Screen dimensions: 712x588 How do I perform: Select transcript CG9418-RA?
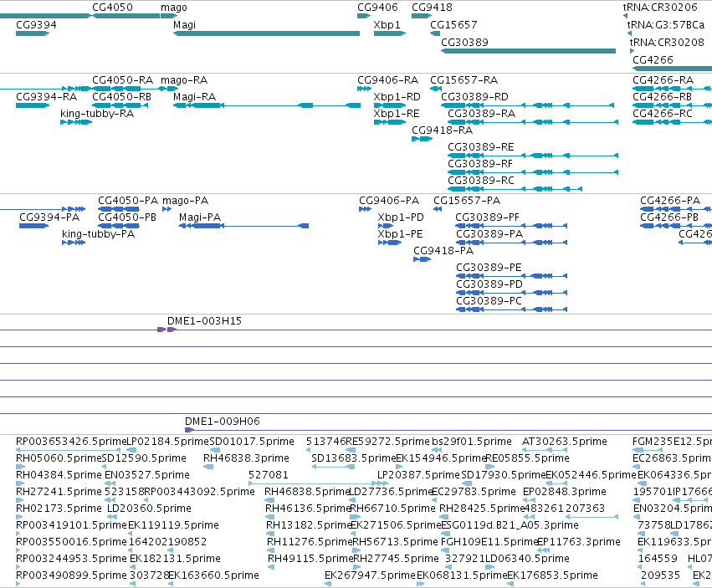[x=422, y=139]
